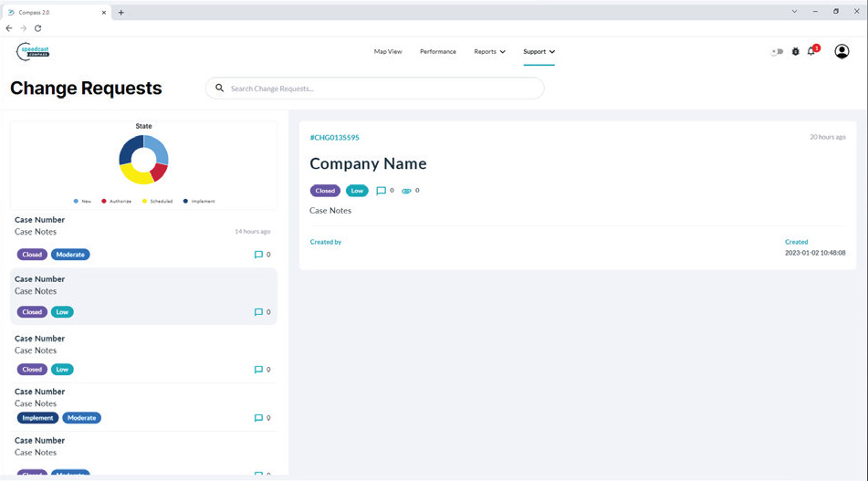Screen dimensions: 868x481
Task: Toggle the Scheduled legend entry
Action: tap(158, 202)
